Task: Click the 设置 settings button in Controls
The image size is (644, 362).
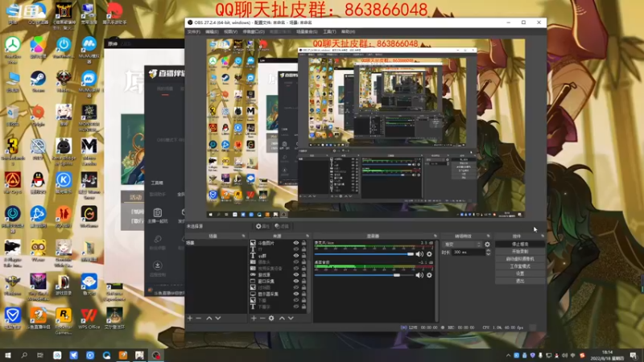Action: coord(520,274)
